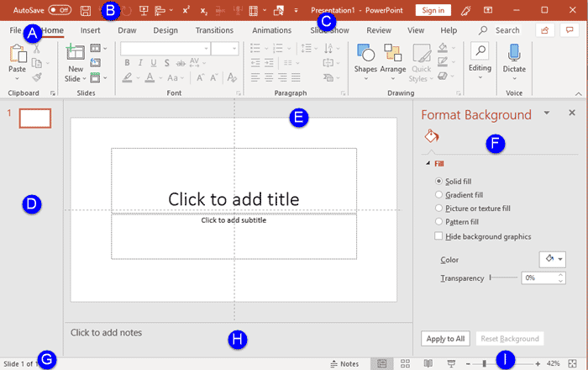The width and height of the screenshot is (588, 370).
Task: Click the Subscript icon in Quick Access
Action: pos(203,11)
